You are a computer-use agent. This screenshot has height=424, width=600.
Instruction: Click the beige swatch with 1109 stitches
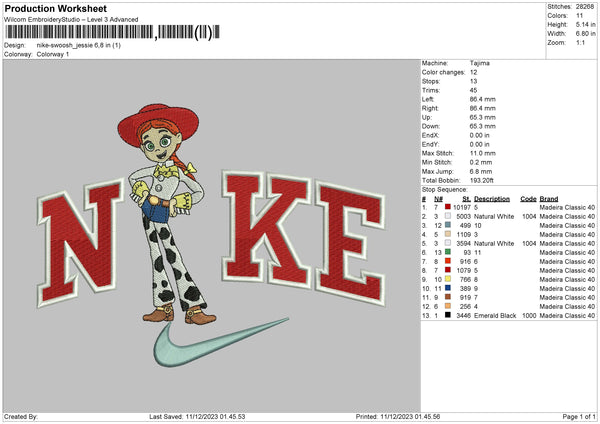[448, 234]
